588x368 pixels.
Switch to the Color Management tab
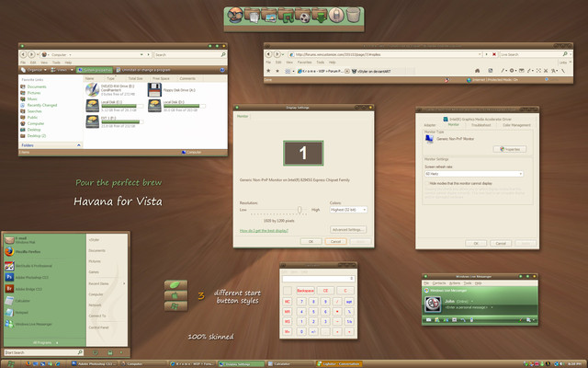[516, 125]
